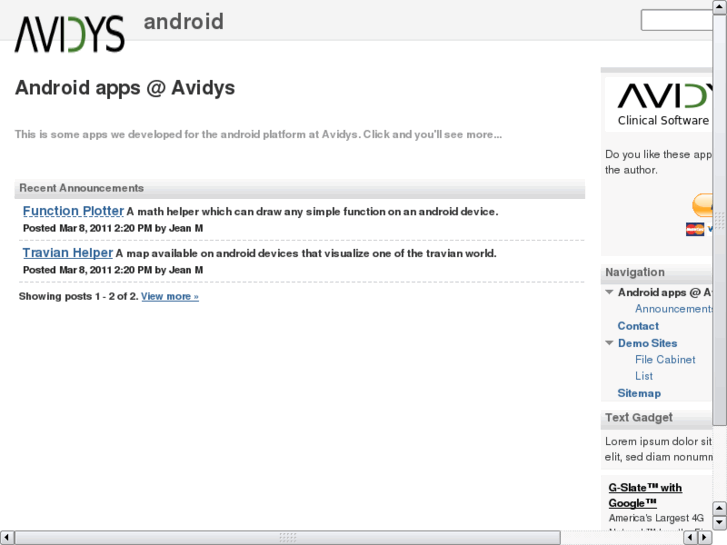Image resolution: width=727 pixels, height=545 pixels.
Task: Click the android site title
Action: [x=184, y=22]
